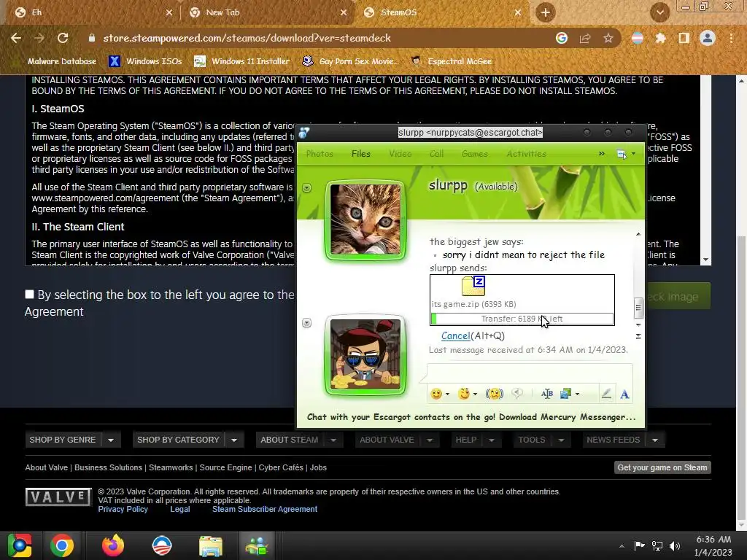Image resolution: width=747 pixels, height=560 pixels.
Task: Click the chat history scrollbar thumb
Action: [x=638, y=308]
